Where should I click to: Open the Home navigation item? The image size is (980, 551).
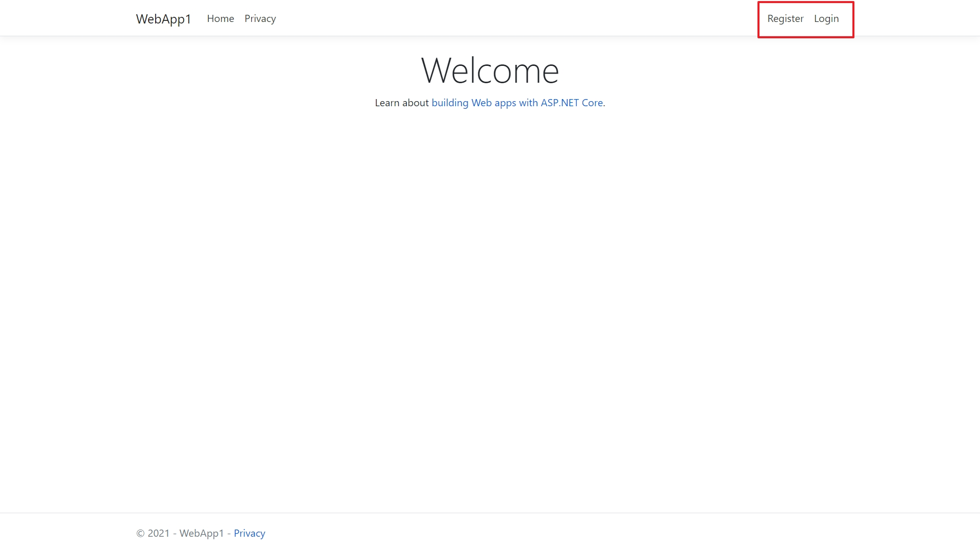(220, 18)
